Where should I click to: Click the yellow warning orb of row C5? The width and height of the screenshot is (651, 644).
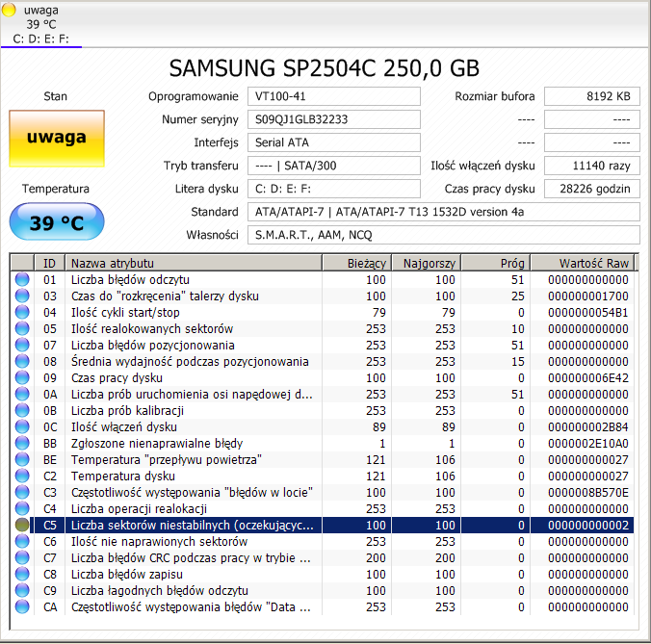(x=22, y=525)
